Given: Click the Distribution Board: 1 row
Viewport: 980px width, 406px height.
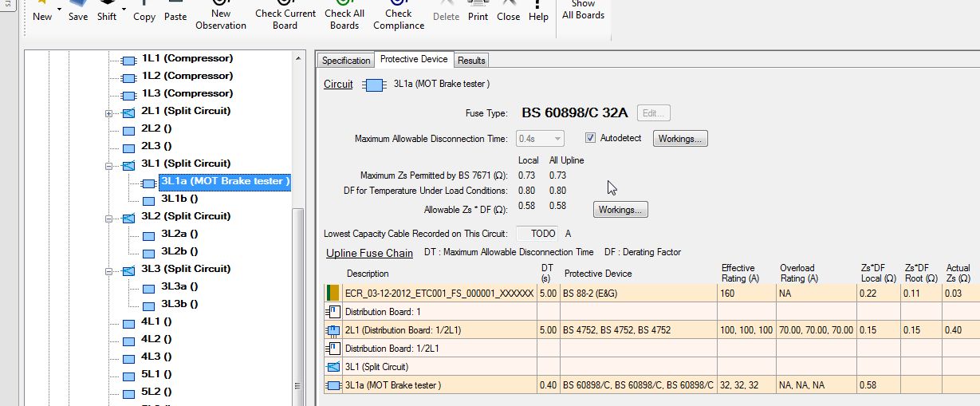Looking at the screenshot, I should pyautogui.click(x=651, y=312).
